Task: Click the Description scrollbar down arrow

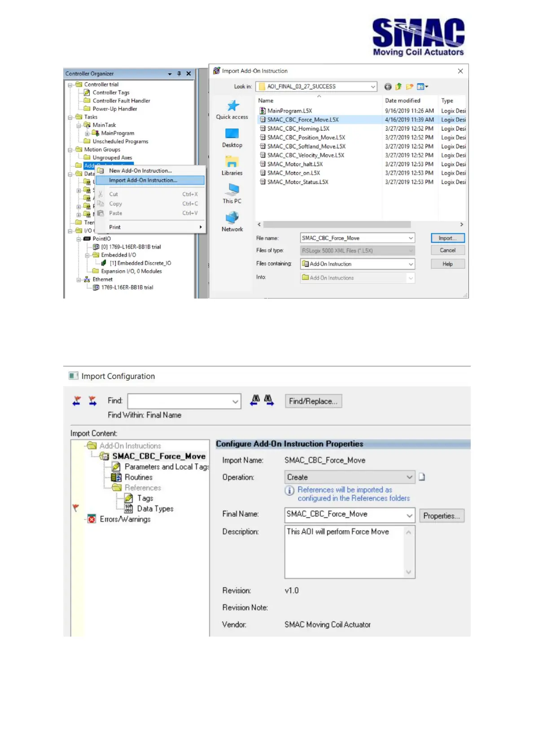Action: click(x=408, y=572)
